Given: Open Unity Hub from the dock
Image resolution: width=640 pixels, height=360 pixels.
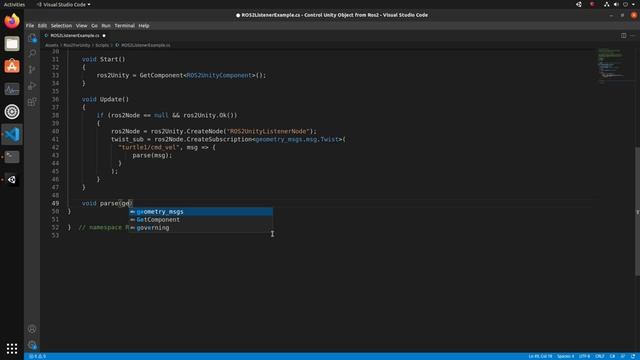Looking at the screenshot, I should click(12, 180).
